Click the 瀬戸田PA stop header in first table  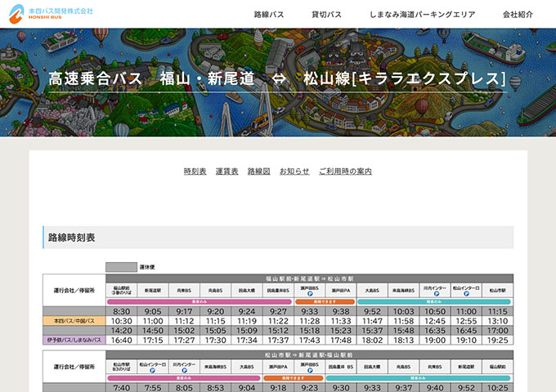(341, 291)
